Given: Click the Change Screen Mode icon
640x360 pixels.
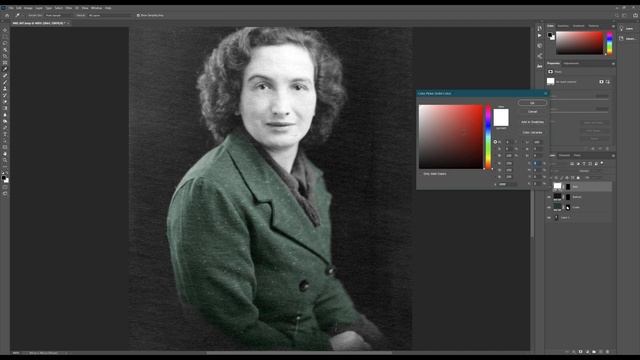Looking at the screenshot, I should click(5, 194).
